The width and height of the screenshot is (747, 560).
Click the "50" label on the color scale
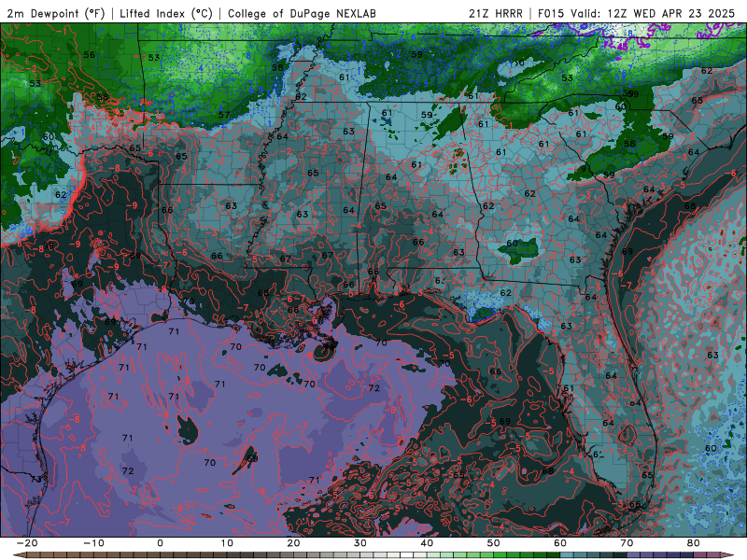(494, 543)
